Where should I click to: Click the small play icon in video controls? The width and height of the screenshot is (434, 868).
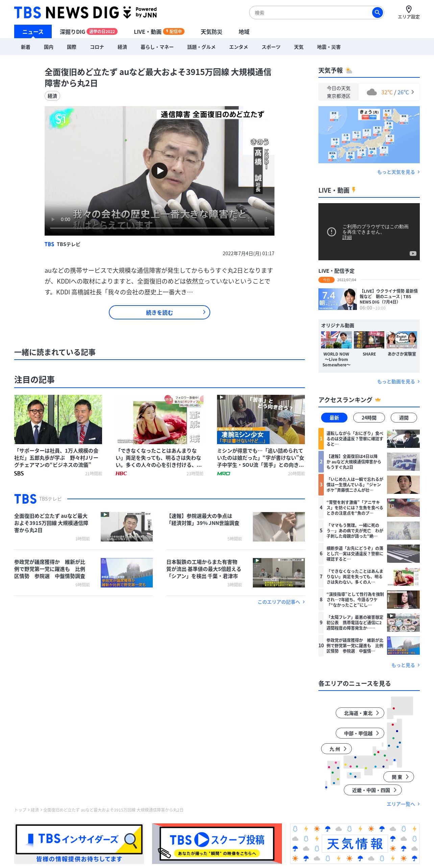(x=53, y=219)
